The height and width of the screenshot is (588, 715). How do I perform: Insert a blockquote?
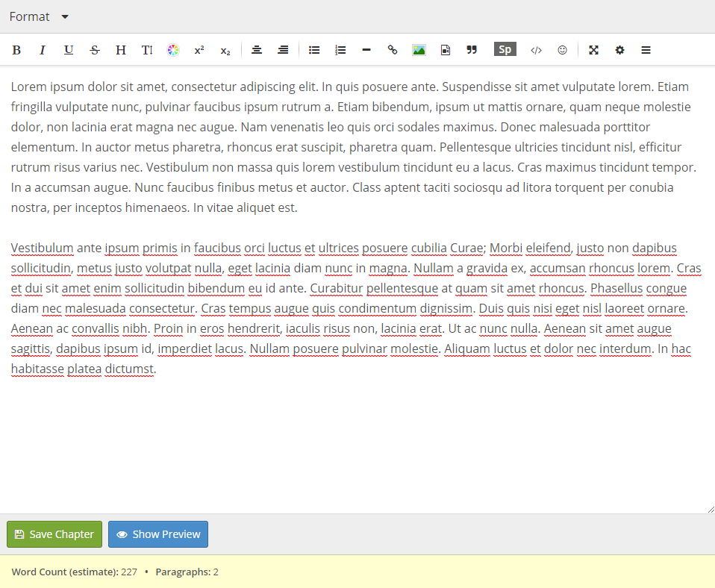[x=472, y=49]
